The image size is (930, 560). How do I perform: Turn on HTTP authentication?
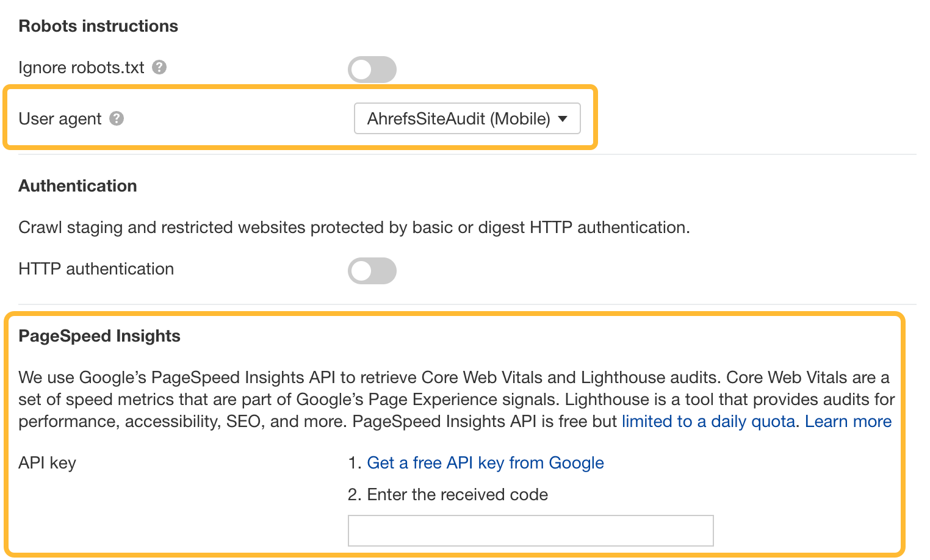click(372, 271)
